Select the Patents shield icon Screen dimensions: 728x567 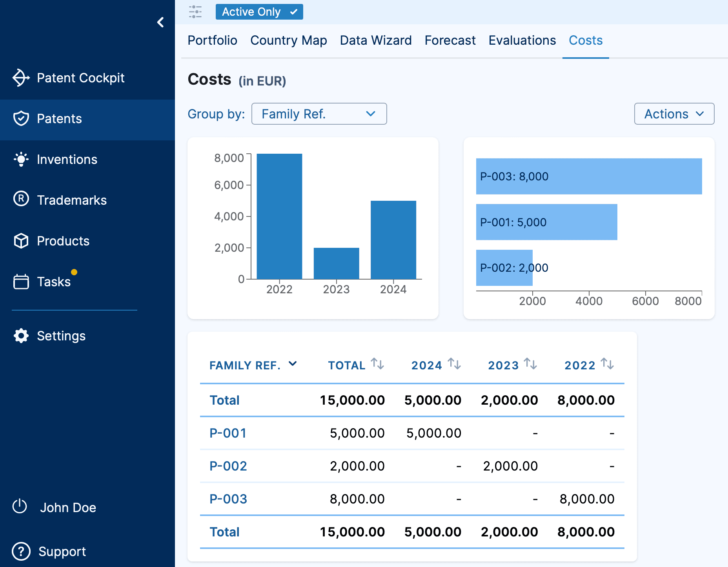click(x=22, y=118)
